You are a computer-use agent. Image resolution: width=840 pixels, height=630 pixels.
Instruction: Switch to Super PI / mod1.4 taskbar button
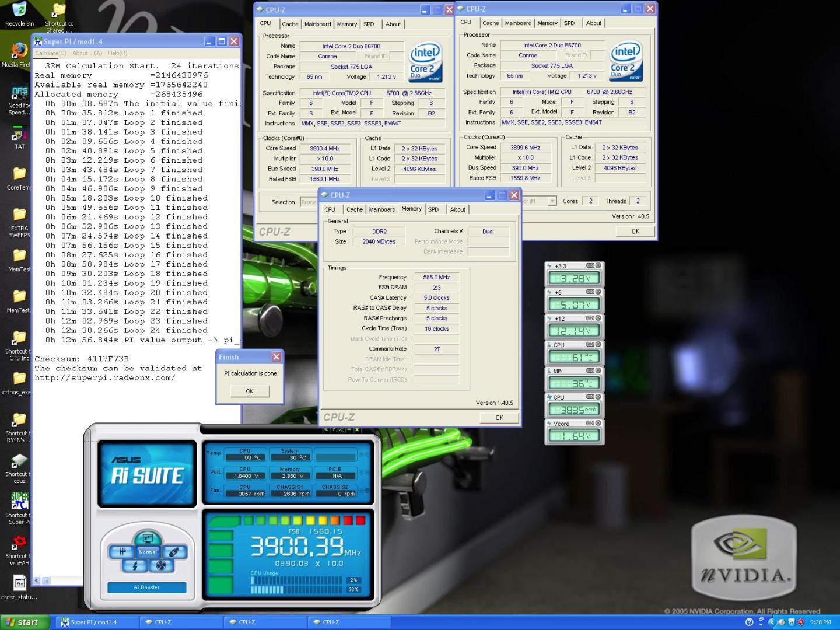click(98, 622)
